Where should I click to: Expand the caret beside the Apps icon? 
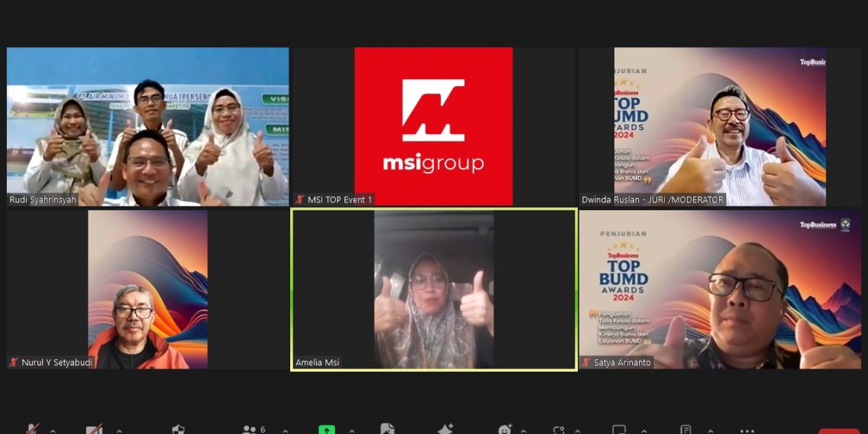click(577, 431)
